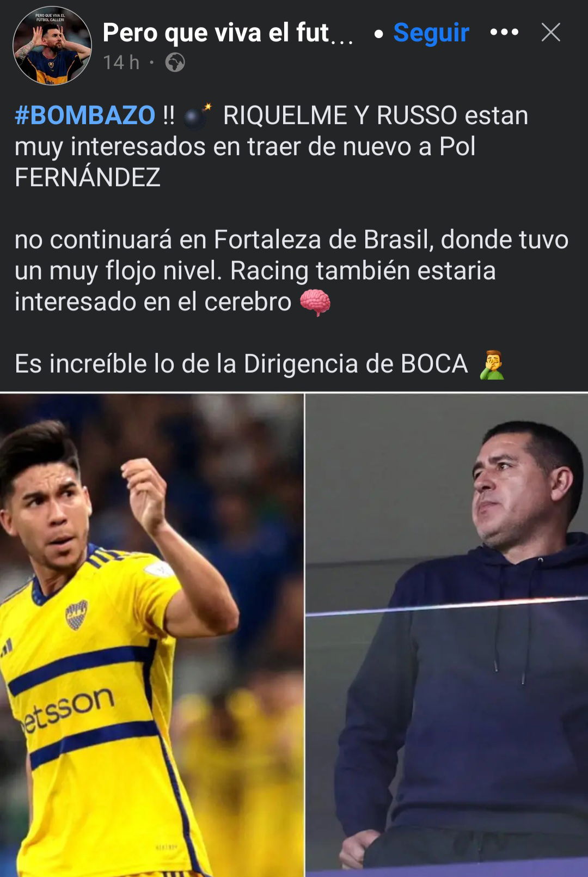This screenshot has width=588, height=877.
Task: Open the right photo of the man in the hoodie
Action: coord(447,635)
